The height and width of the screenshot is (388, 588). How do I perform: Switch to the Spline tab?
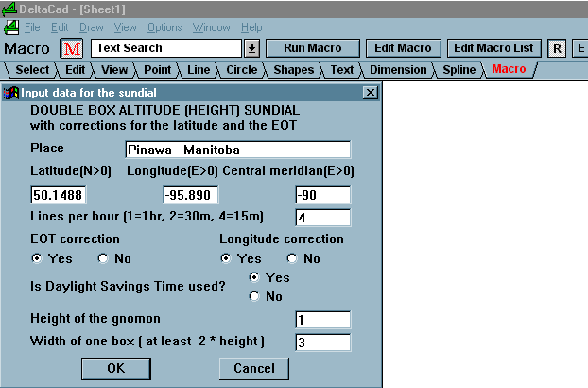(x=459, y=70)
